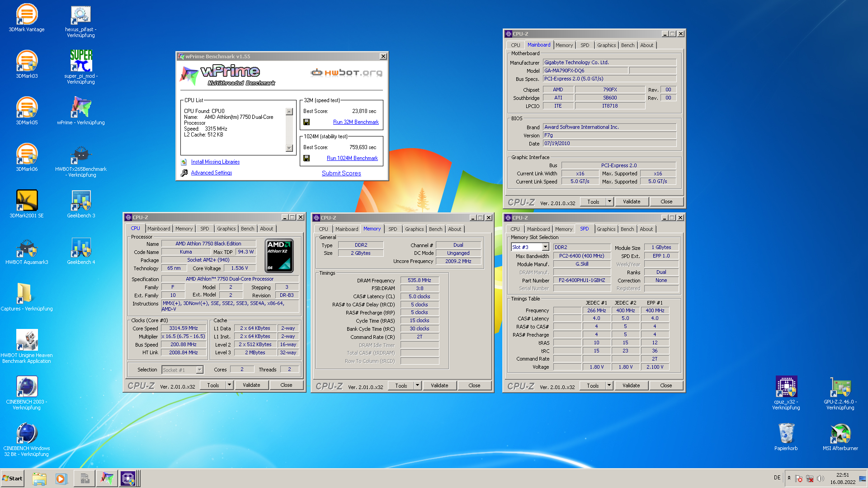Switch to the SPD tab in the Memory tab window

[392, 229]
